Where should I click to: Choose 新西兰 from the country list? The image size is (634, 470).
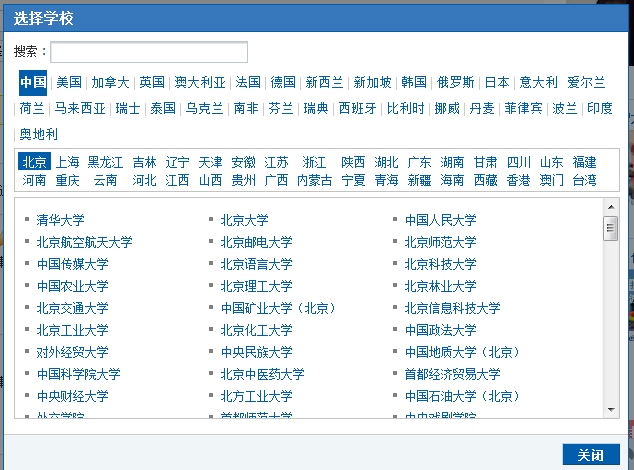point(324,83)
